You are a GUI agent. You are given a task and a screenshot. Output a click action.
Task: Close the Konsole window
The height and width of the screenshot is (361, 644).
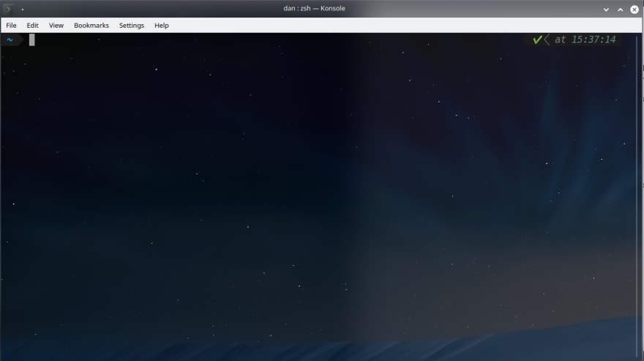634,9
